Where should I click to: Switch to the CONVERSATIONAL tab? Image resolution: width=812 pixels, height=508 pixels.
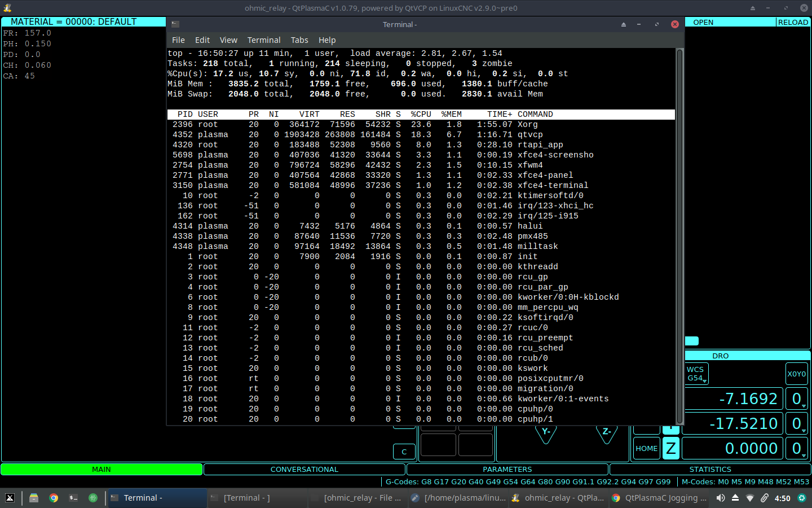(304, 469)
